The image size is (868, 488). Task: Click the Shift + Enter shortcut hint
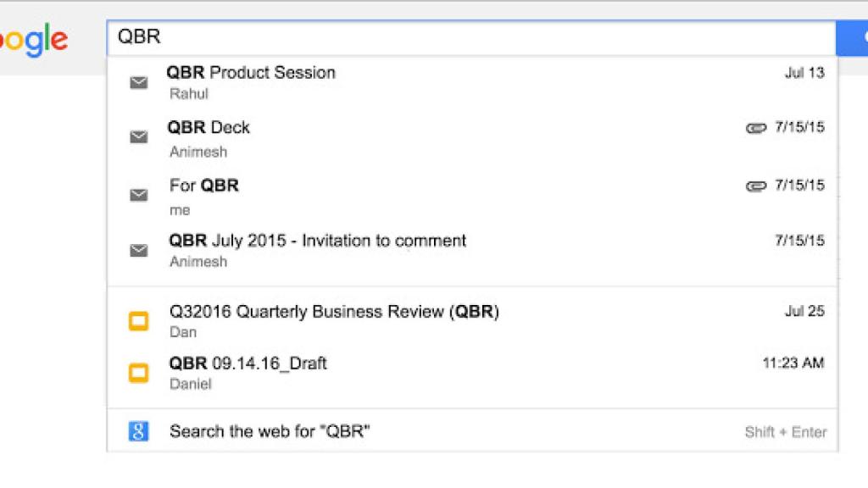[785, 432]
